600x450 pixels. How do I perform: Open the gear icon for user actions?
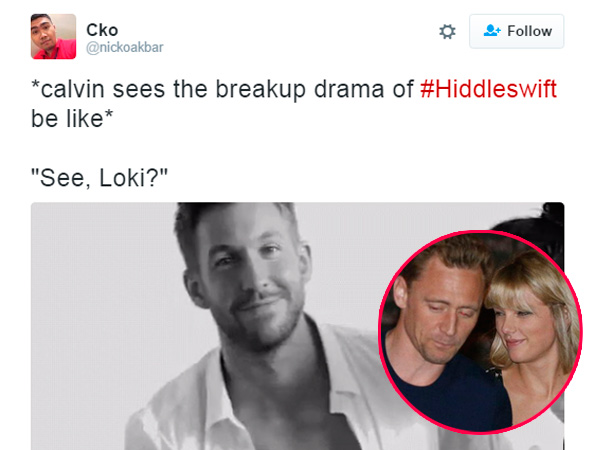click(x=447, y=31)
